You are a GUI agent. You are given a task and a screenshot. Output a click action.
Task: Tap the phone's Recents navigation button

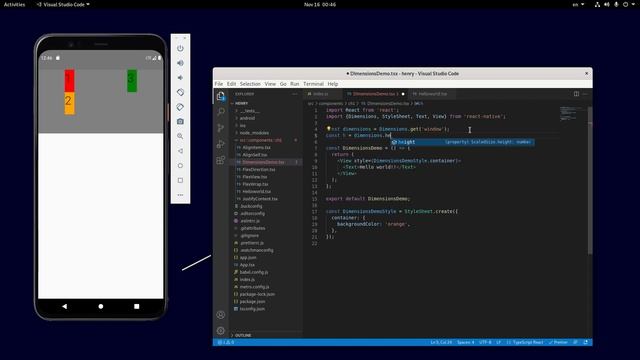(x=137, y=306)
